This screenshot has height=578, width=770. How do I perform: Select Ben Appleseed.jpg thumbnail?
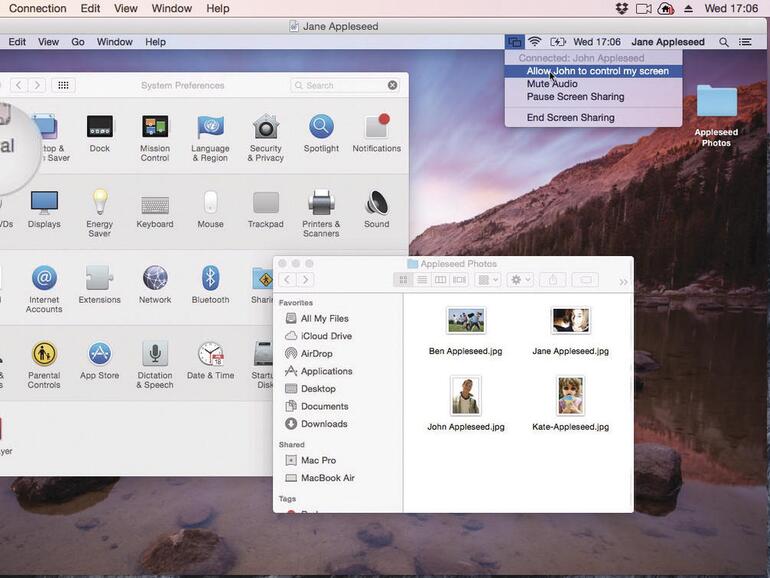(x=466, y=320)
